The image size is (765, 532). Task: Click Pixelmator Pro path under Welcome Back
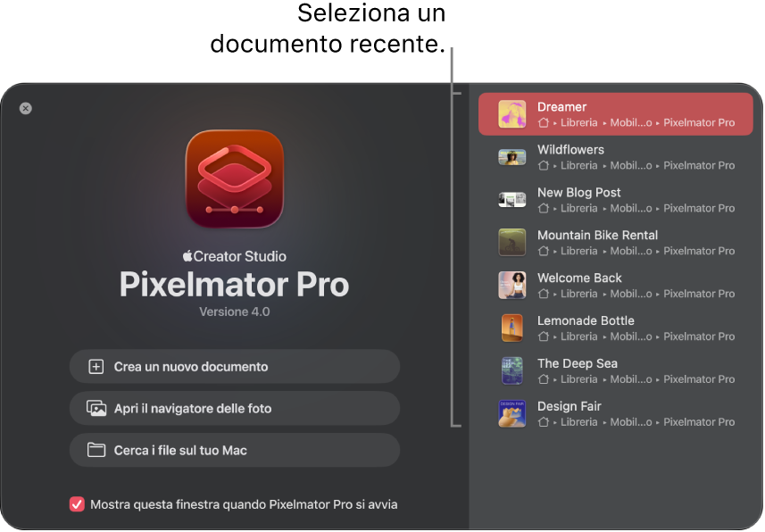pos(699,294)
